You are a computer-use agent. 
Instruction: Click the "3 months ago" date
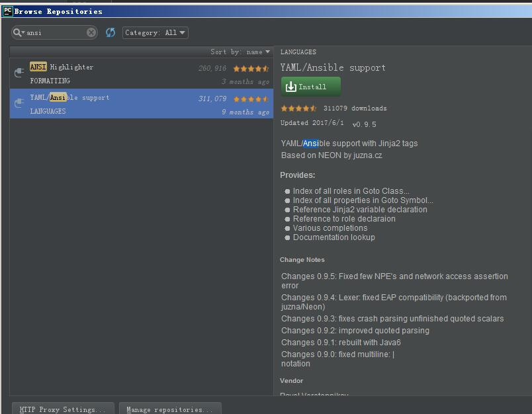245,82
